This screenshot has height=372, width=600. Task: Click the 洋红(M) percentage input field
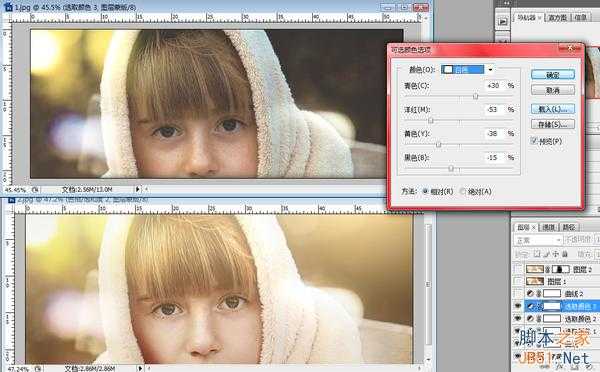tap(493, 109)
